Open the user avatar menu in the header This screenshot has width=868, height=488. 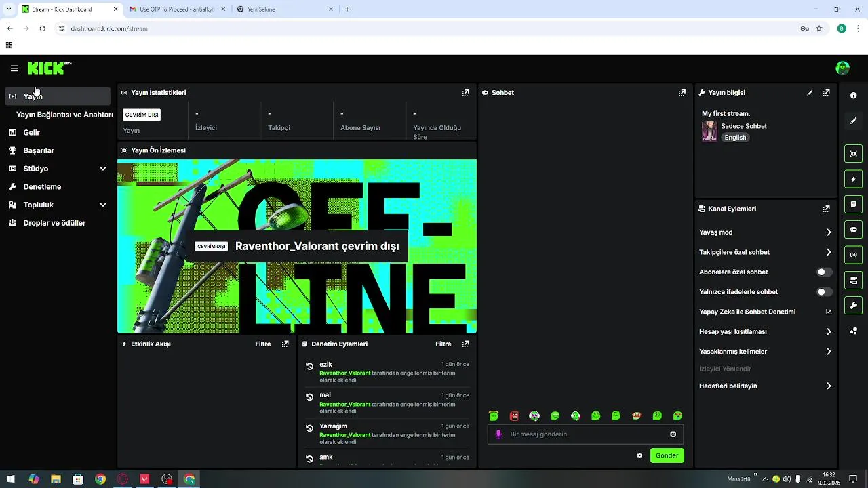coord(843,68)
